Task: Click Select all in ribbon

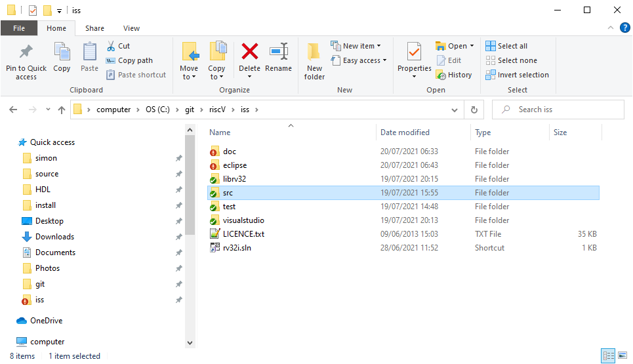Action: coord(506,46)
